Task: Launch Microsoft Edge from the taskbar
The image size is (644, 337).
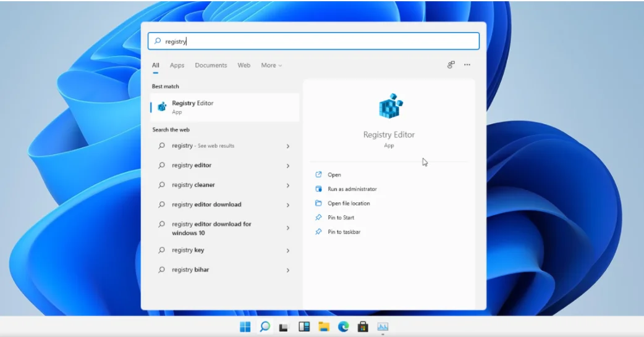Action: 343,327
